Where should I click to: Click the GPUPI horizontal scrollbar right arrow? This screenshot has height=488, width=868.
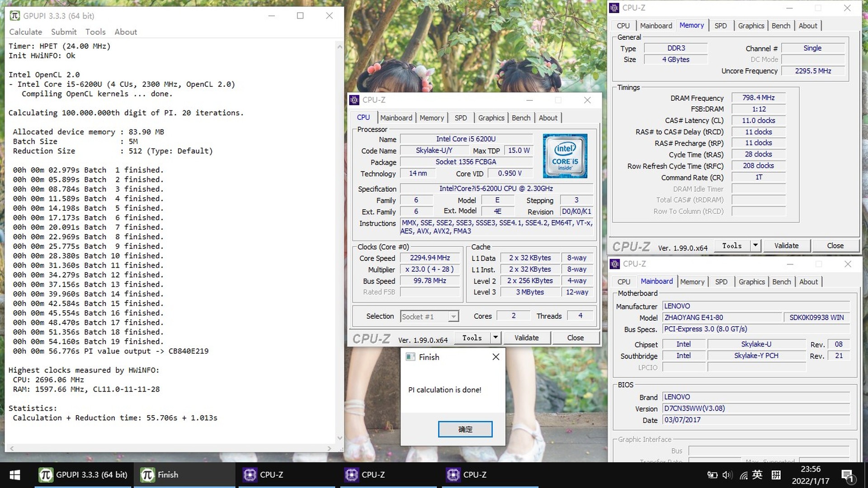pos(329,448)
